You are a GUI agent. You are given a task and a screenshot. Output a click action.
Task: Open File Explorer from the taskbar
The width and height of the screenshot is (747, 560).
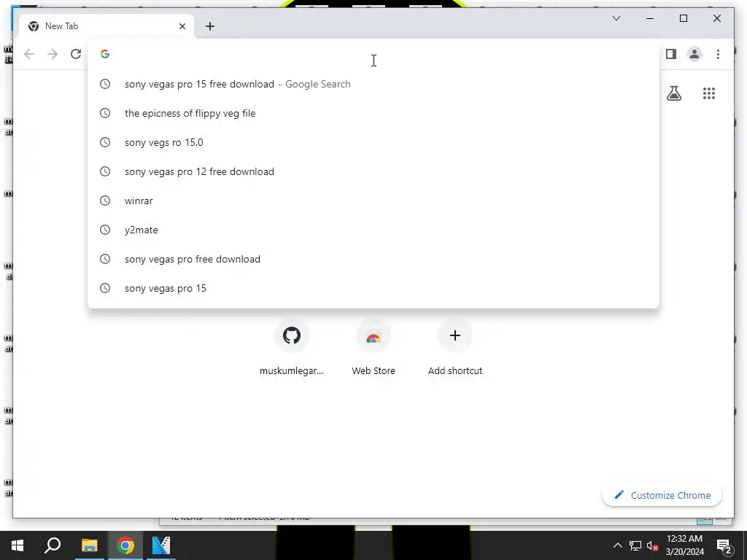tap(89, 545)
